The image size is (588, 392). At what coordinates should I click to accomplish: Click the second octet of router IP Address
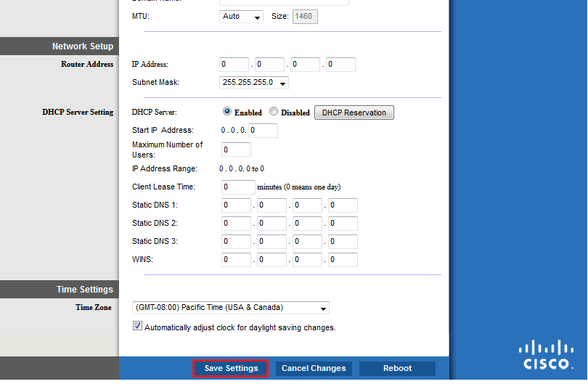tap(269, 65)
